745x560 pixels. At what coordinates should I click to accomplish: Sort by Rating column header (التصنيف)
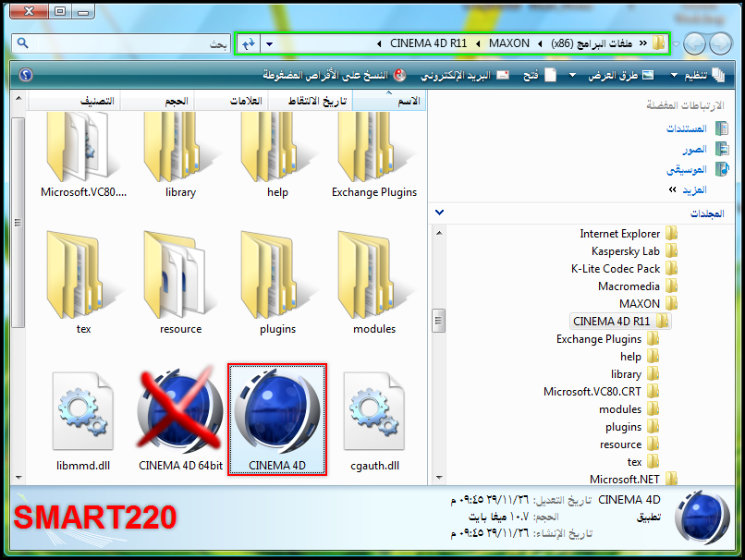point(75,101)
